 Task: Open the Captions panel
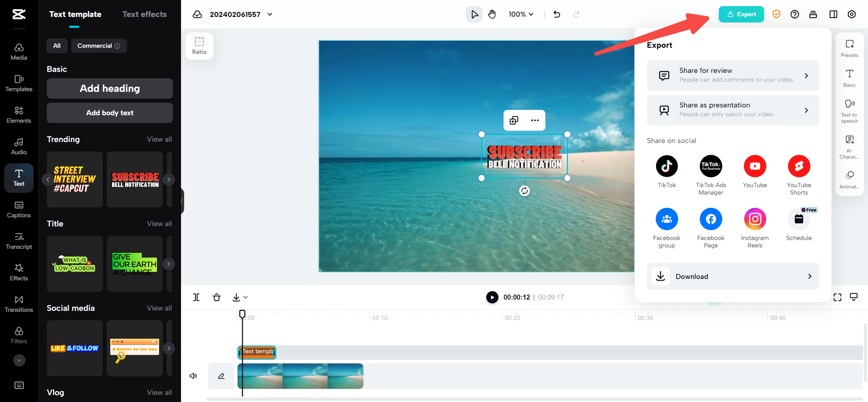coord(19,209)
